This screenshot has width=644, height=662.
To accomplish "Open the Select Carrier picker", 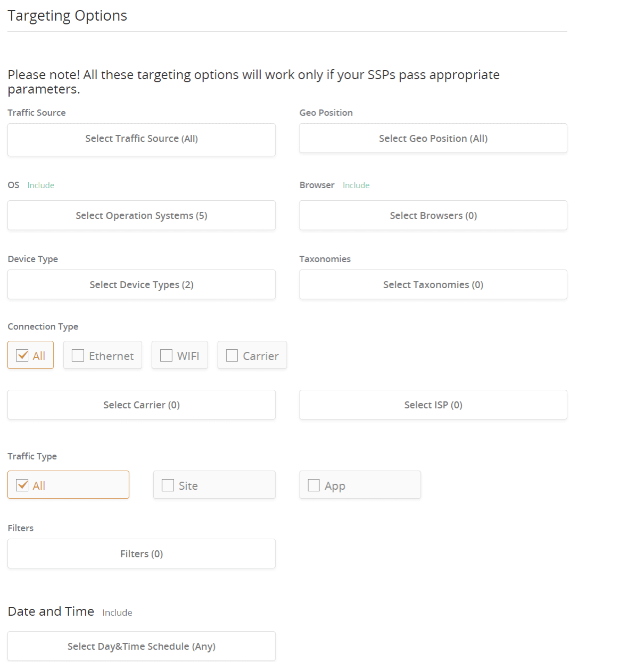I will pyautogui.click(x=141, y=405).
